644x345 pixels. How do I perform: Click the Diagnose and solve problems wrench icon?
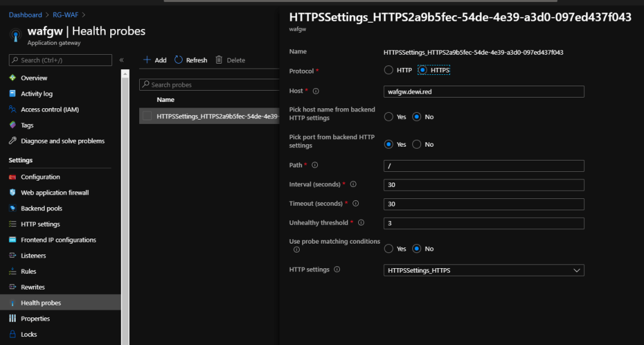13,141
